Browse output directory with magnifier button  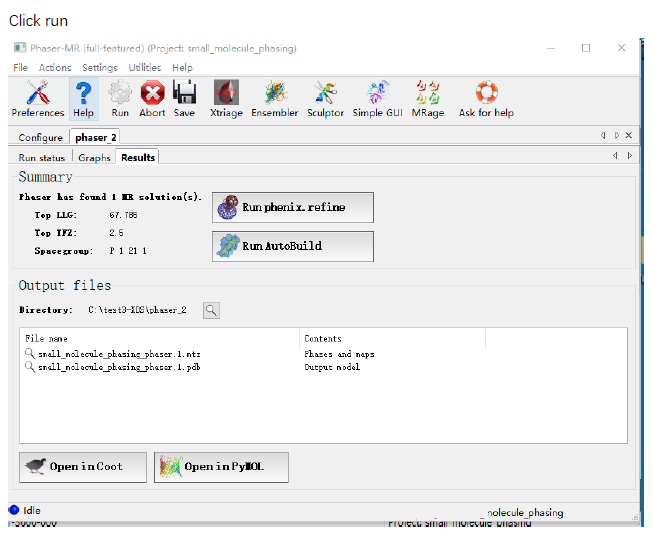[211, 310]
